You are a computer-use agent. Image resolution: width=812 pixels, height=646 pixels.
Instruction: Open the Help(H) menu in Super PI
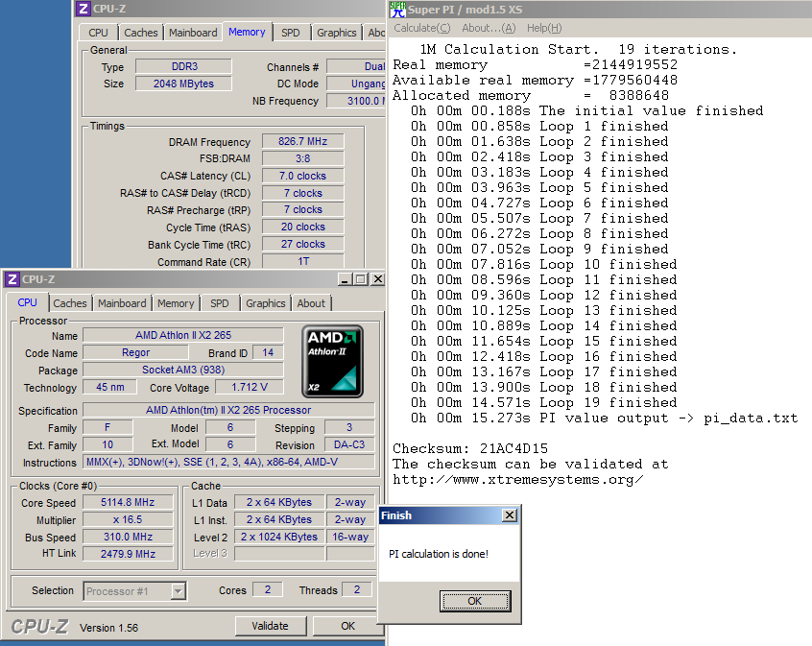[544, 28]
